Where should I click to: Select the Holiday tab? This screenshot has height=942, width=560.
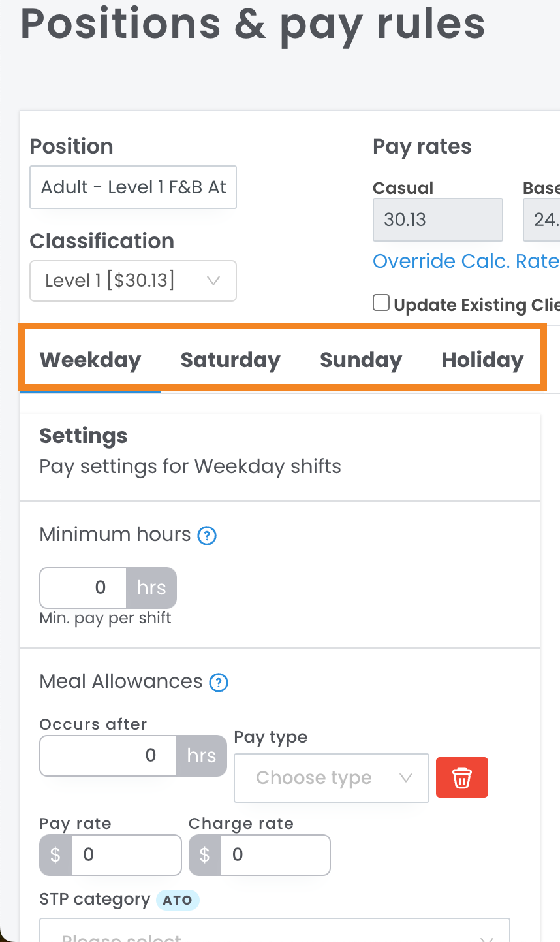482,360
